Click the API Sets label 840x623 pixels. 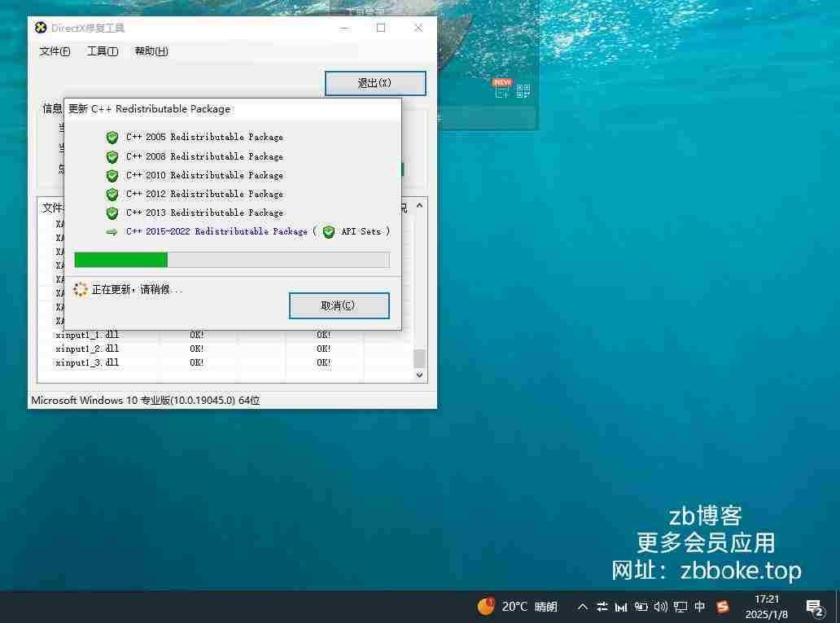click(x=361, y=231)
